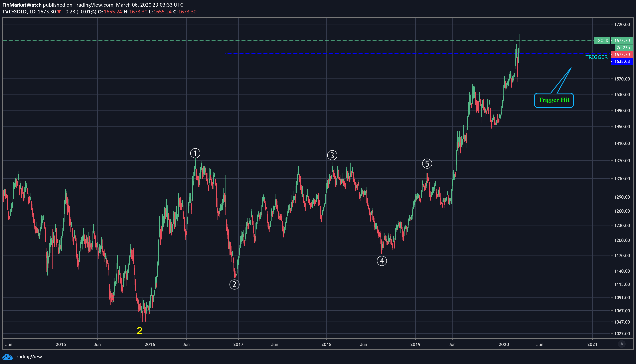Click the green 1673.30 price tag
The height and width of the screenshot is (364, 636).
click(622, 40)
